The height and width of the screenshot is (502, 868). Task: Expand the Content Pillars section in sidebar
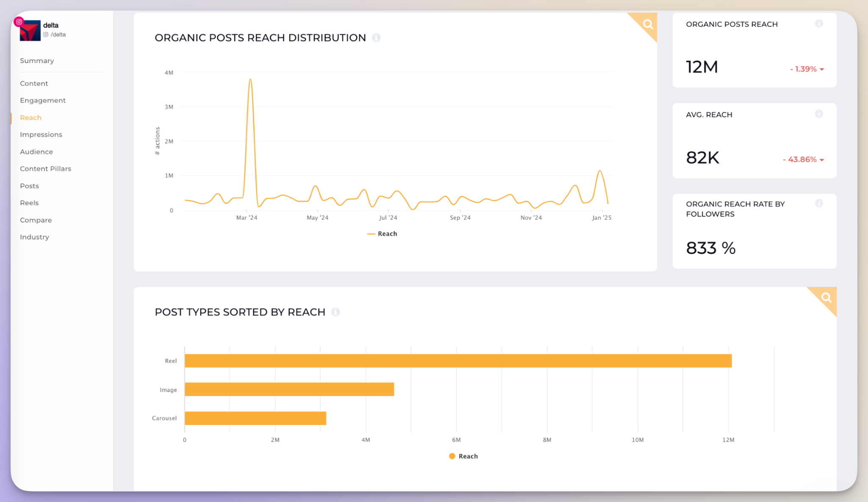[45, 168]
